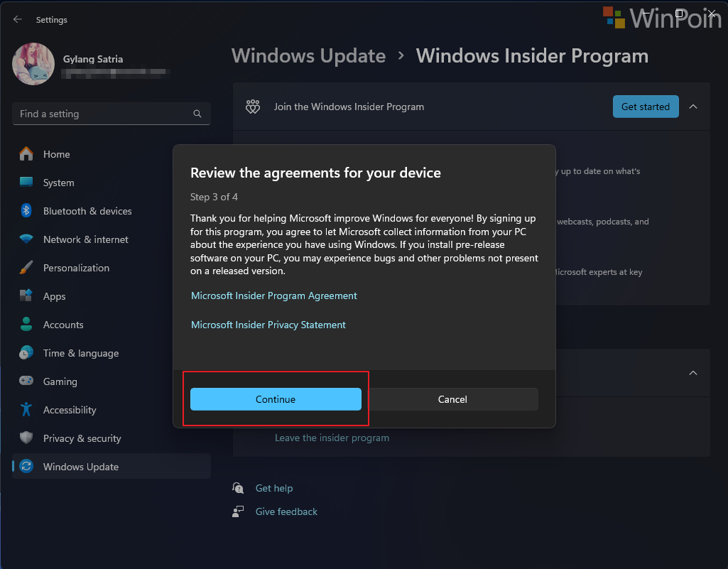Select Accessibility label in sidebar
The image size is (728, 569).
[x=70, y=410]
